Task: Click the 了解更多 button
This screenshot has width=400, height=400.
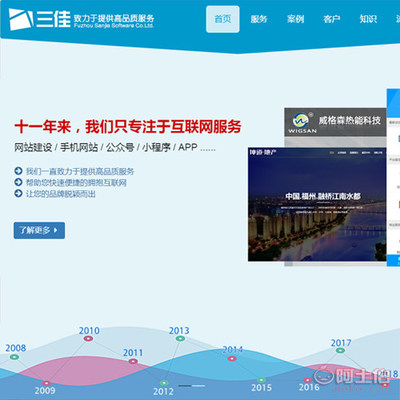Action: (x=39, y=230)
